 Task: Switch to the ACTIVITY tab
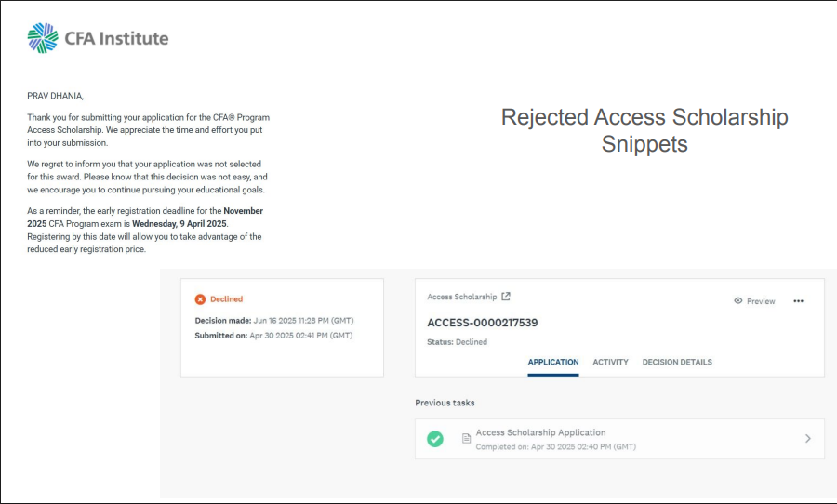610,362
